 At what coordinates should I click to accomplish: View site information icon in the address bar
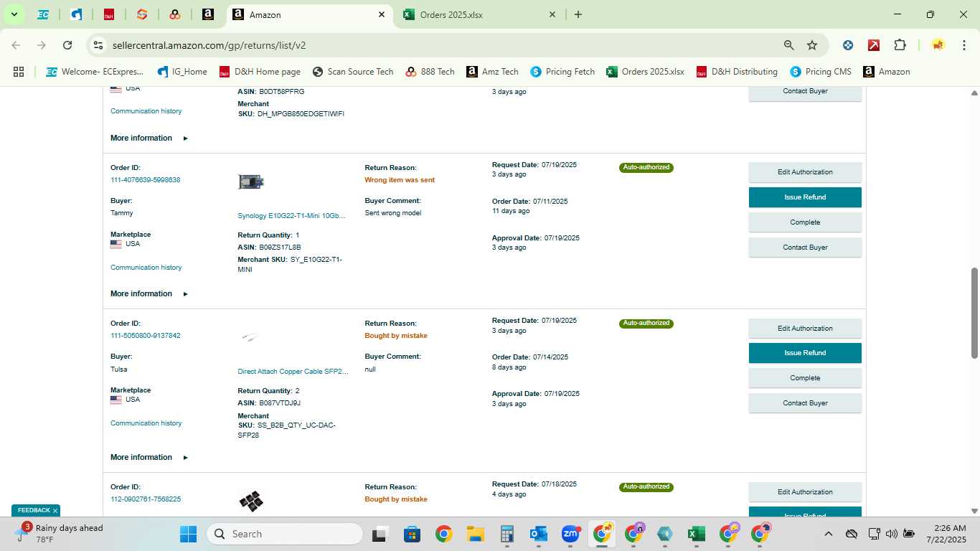click(98, 45)
